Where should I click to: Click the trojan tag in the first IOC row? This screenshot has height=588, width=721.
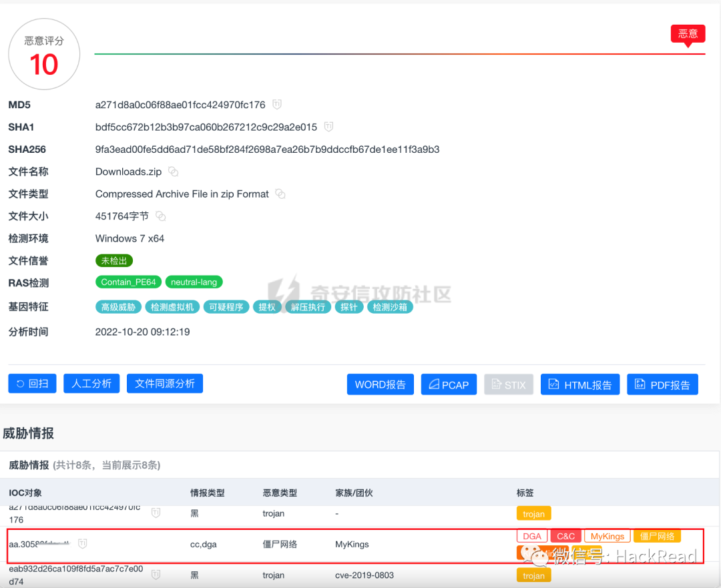coord(533,513)
